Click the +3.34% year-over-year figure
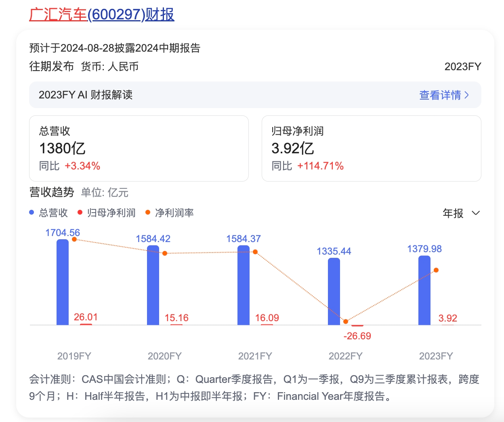Image resolution: width=504 pixels, height=422 pixels. [x=82, y=166]
